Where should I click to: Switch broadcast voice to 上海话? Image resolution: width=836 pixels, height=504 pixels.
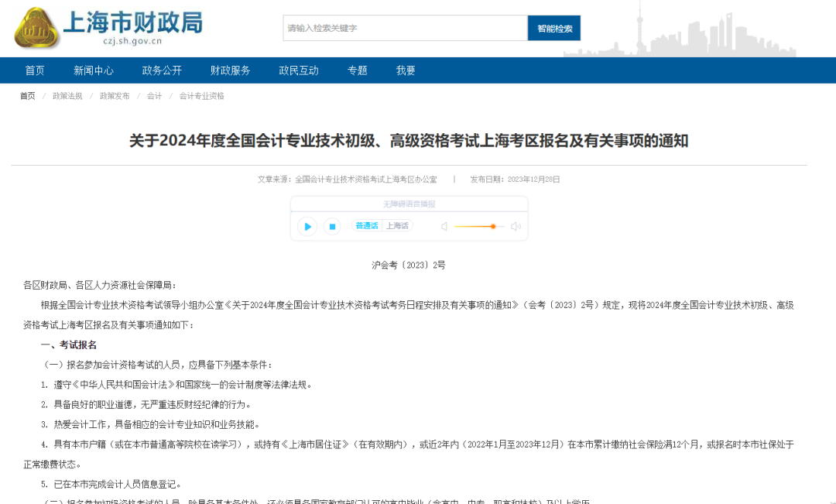click(396, 225)
